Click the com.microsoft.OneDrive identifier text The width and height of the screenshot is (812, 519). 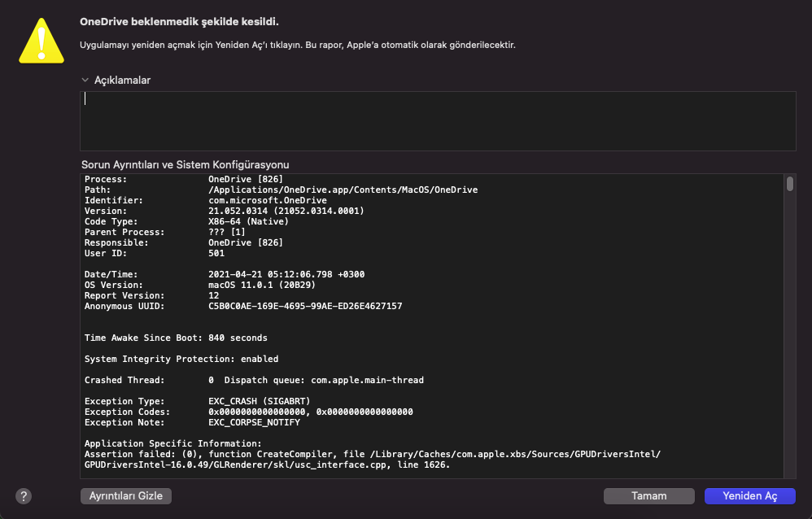point(267,200)
